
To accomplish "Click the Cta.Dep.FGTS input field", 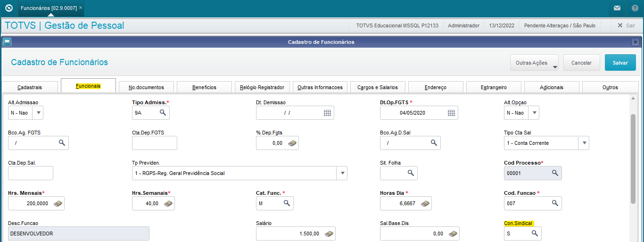I will (155, 143).
